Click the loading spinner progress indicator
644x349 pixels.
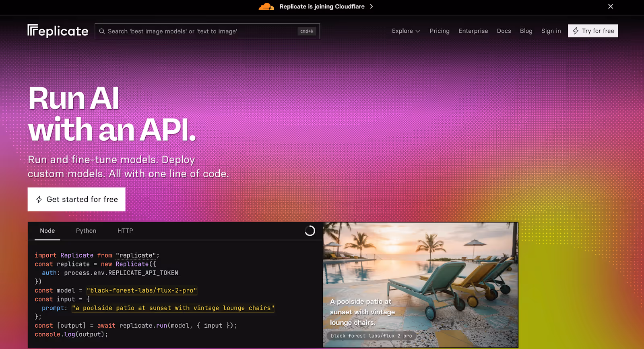coord(310,231)
